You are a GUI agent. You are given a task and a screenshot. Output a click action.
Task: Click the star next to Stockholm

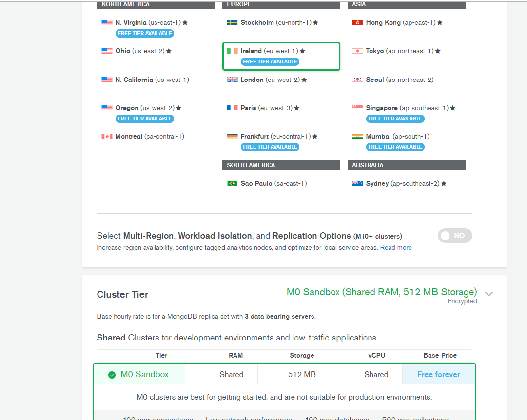pos(315,23)
